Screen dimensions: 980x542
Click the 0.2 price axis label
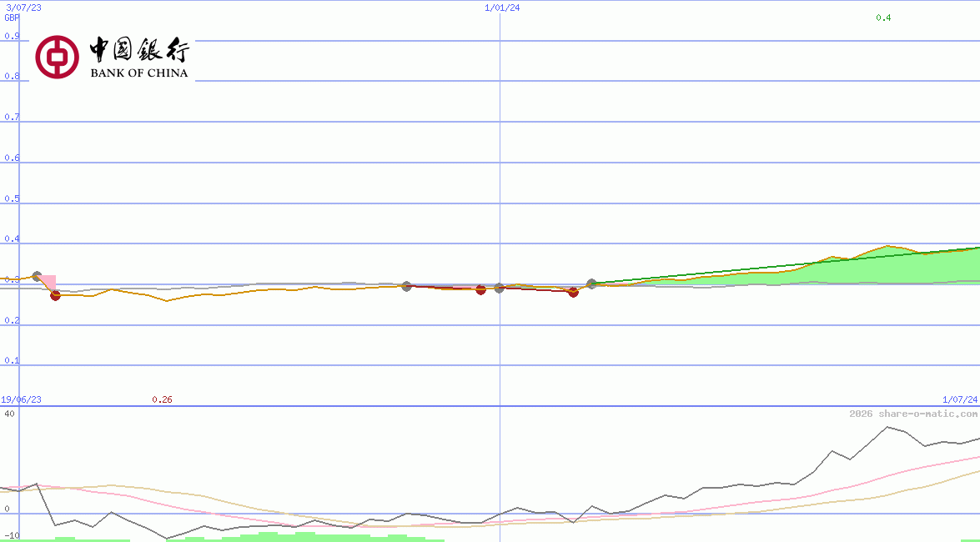pyautogui.click(x=12, y=320)
